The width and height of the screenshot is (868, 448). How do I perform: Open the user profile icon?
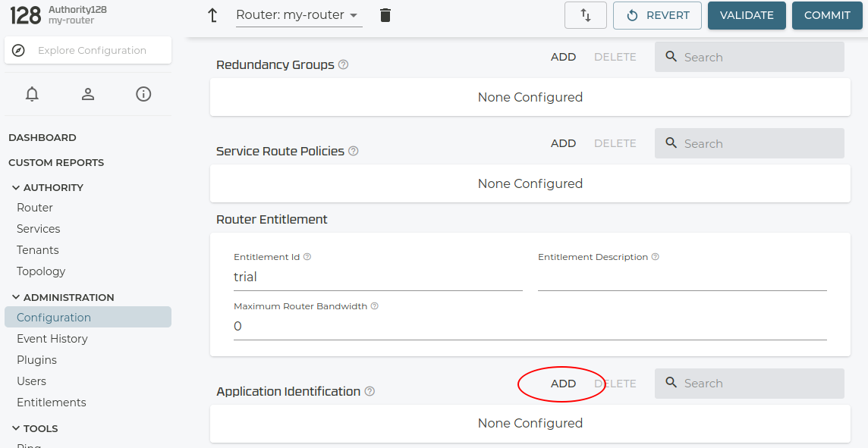tap(88, 94)
